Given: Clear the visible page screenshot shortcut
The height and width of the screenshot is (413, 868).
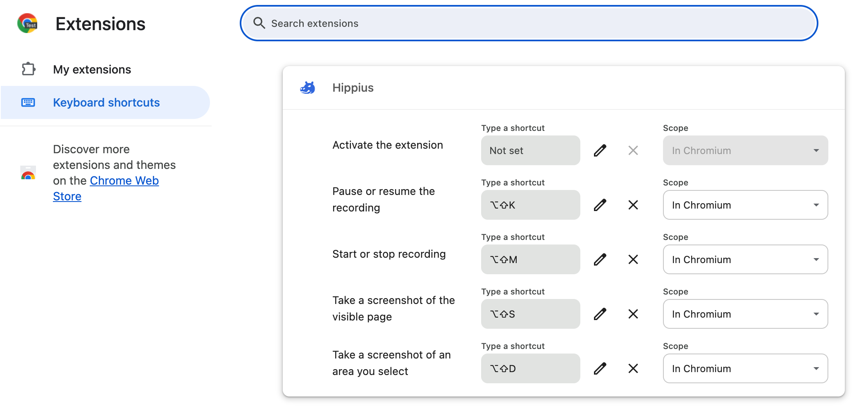Looking at the screenshot, I should pos(633,314).
